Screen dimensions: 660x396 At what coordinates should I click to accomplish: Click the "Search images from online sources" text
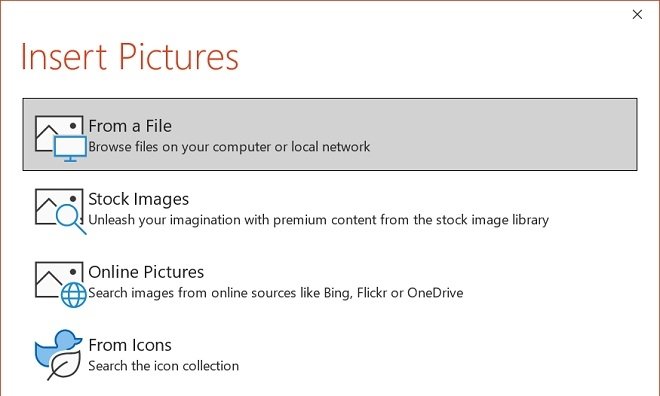click(276, 293)
